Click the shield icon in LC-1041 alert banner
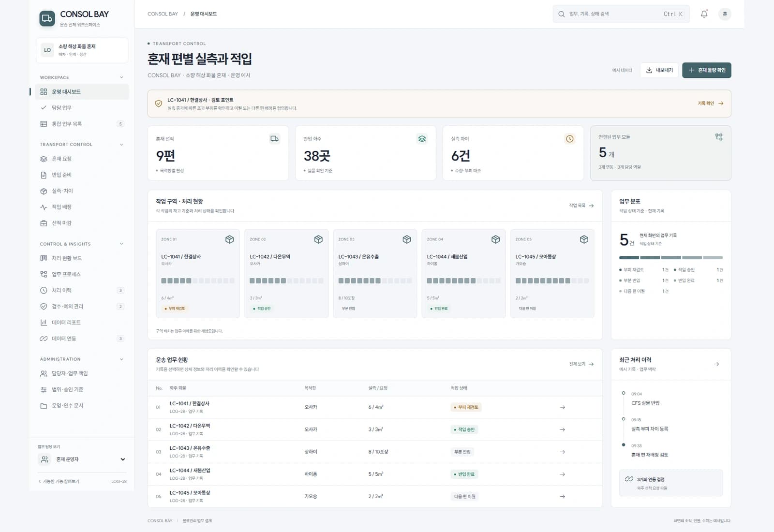 click(x=158, y=103)
